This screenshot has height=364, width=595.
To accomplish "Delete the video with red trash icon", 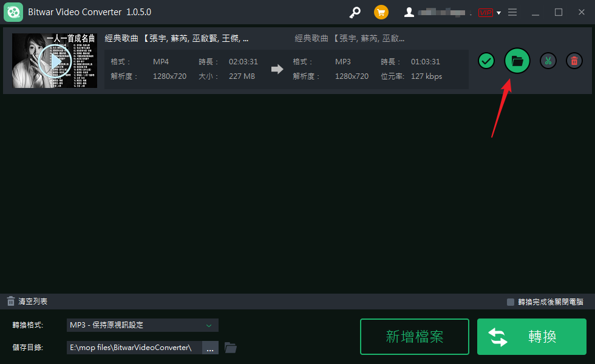I will click(574, 61).
